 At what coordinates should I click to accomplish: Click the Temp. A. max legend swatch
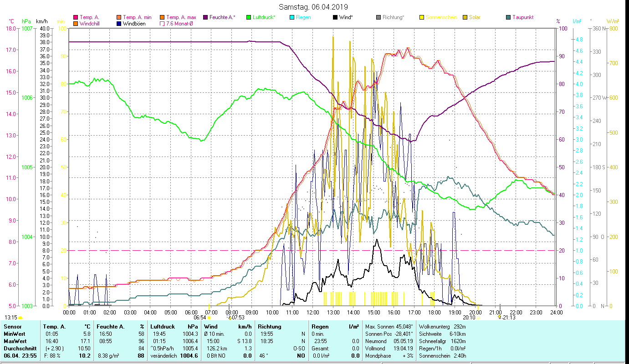(x=162, y=18)
